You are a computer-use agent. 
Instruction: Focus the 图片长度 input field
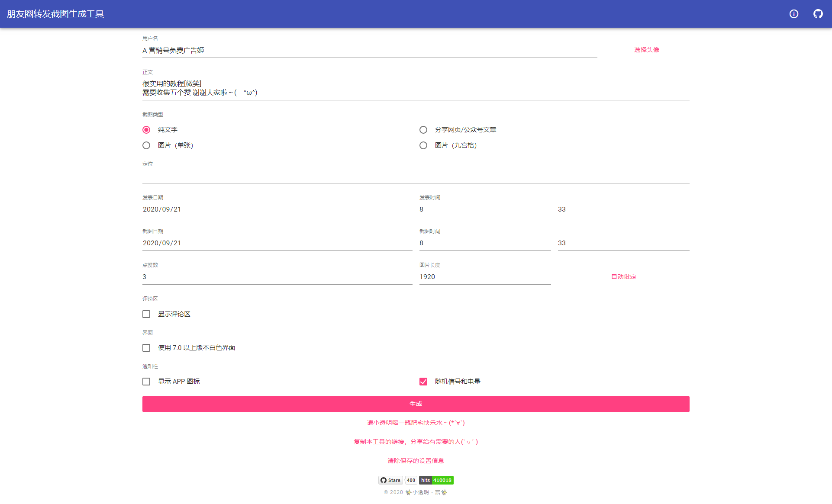pos(485,277)
